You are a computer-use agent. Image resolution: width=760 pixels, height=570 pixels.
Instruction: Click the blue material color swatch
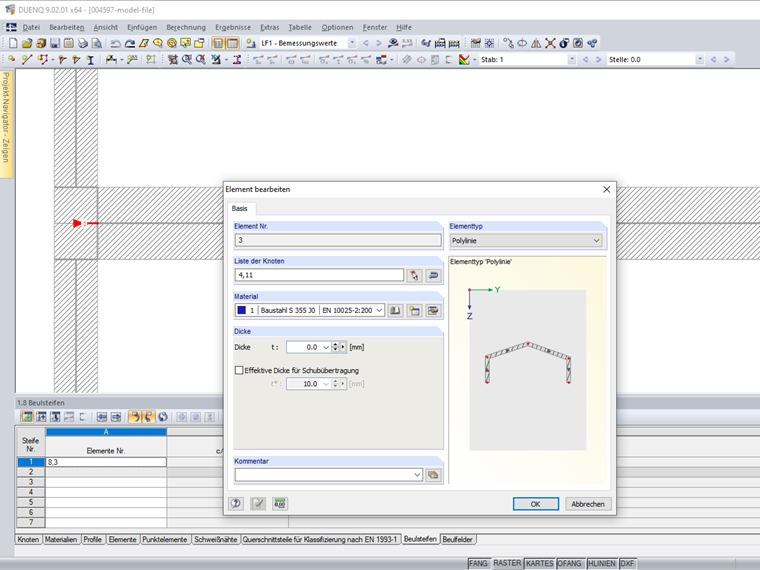coord(241,310)
